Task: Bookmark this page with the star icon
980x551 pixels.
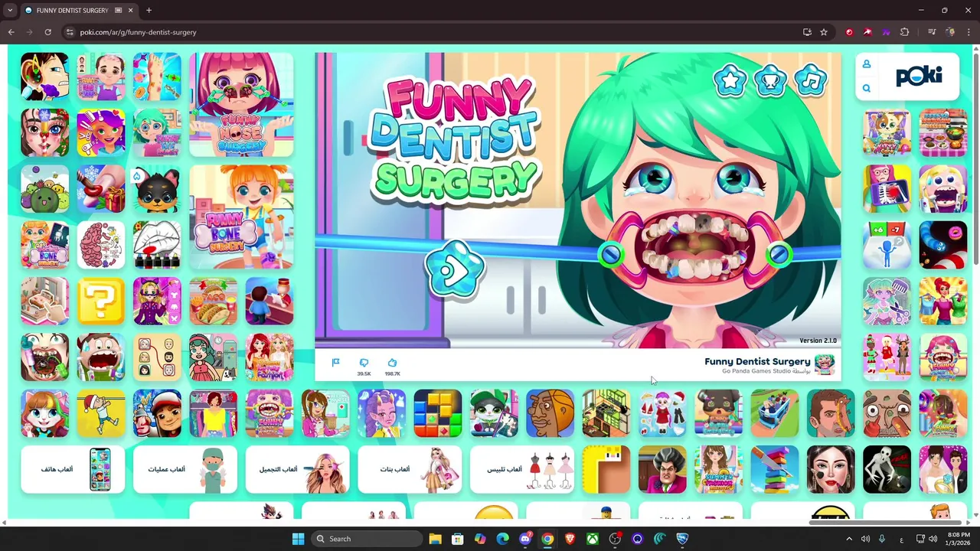Action: point(824,32)
